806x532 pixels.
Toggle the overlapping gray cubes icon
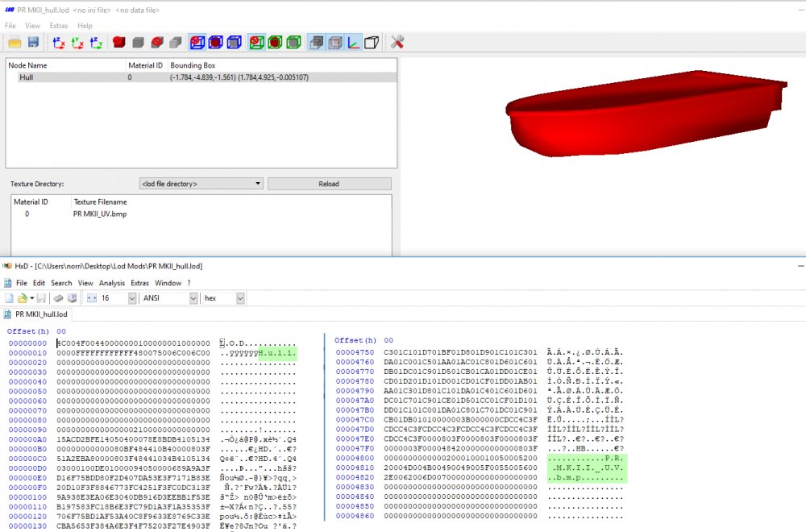[316, 42]
